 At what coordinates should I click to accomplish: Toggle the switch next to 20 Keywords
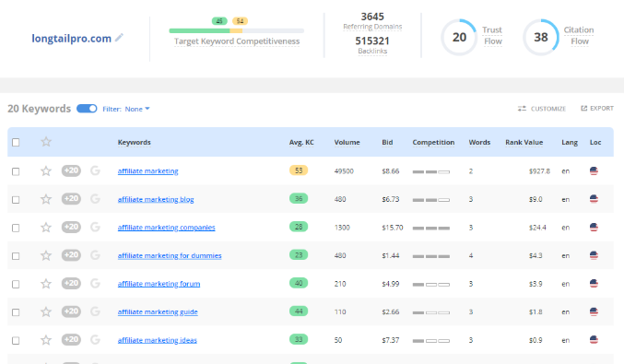tap(87, 109)
